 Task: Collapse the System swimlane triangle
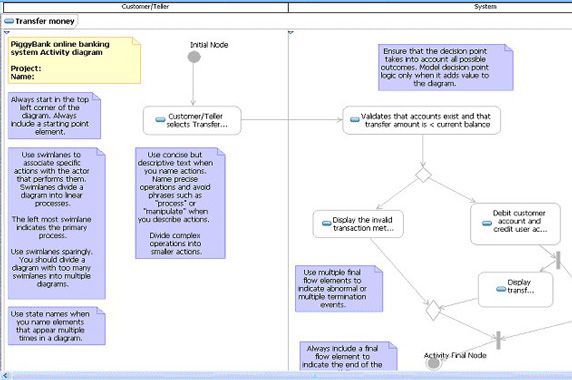tap(291, 33)
